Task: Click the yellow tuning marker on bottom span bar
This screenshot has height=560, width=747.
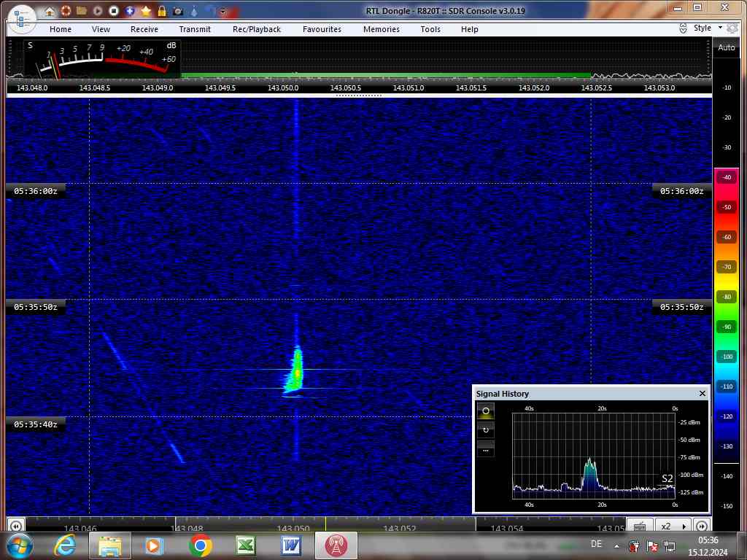Action: 325,524
